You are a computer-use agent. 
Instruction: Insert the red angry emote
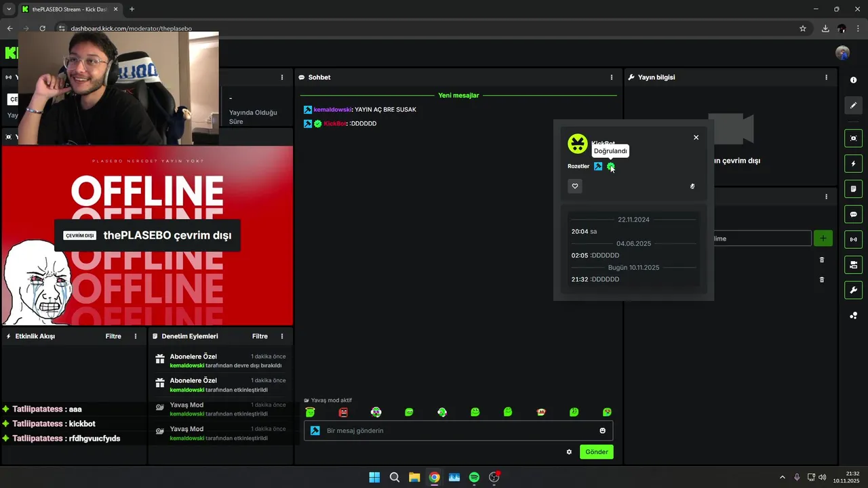pyautogui.click(x=343, y=412)
